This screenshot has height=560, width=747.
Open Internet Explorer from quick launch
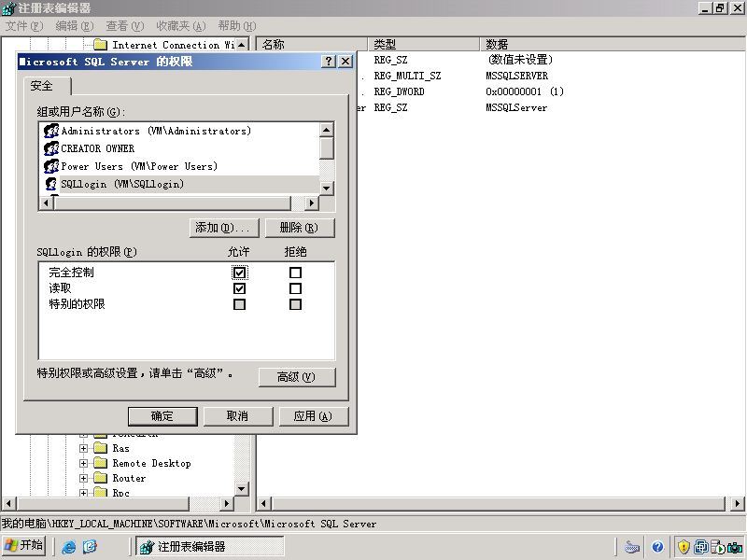tap(68, 547)
